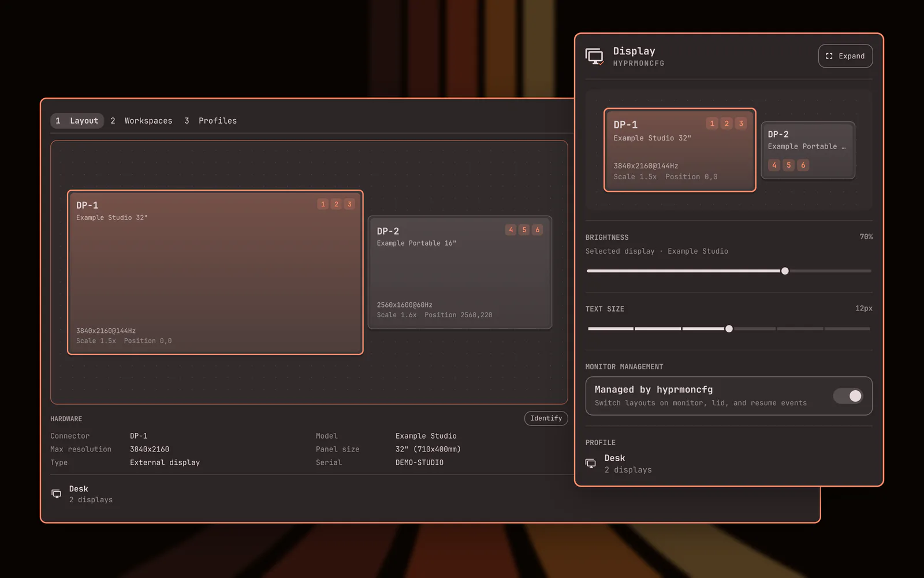Click the Connector DP-1 hardware value
This screenshot has width=924, height=578.
(x=139, y=436)
